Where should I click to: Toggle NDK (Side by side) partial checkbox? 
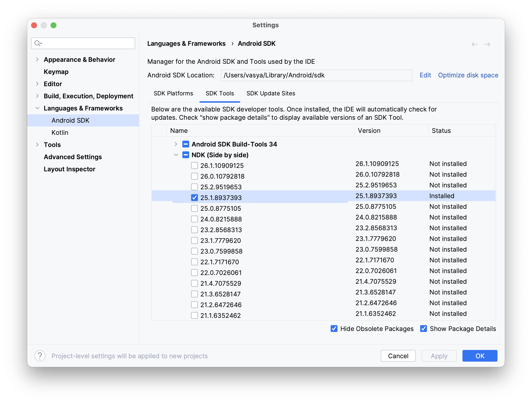[x=186, y=155]
